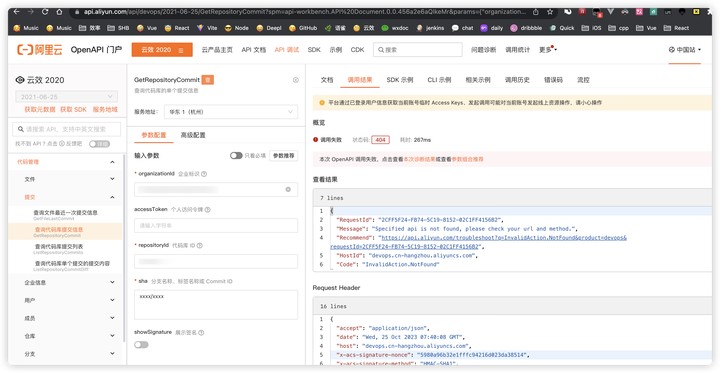Screen dimensions: 720x373
Task: Click the 获取 SDK link
Action: (73, 110)
